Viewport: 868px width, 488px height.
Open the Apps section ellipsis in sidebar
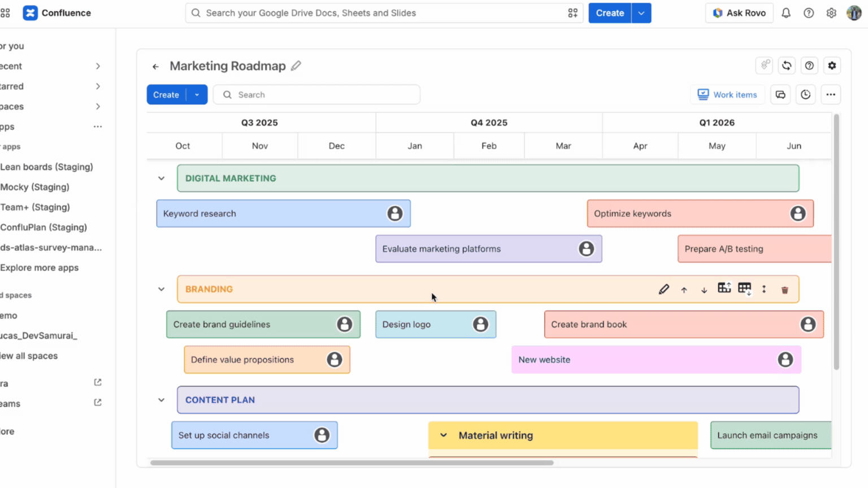98,127
